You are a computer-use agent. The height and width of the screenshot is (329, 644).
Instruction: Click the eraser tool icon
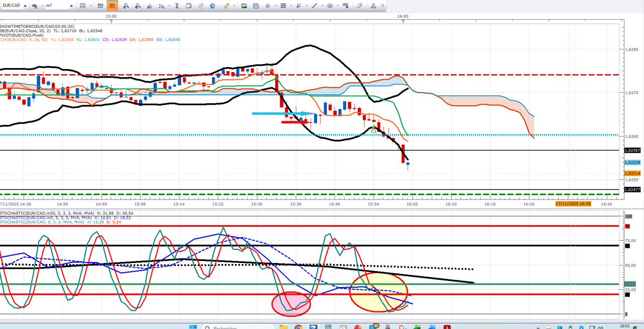359,6
